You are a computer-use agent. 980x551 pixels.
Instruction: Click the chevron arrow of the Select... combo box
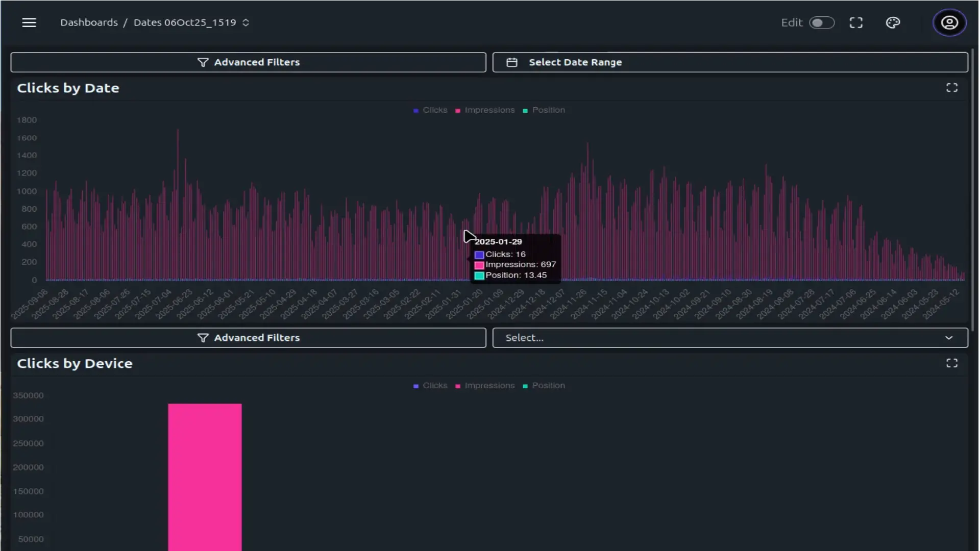coord(948,338)
